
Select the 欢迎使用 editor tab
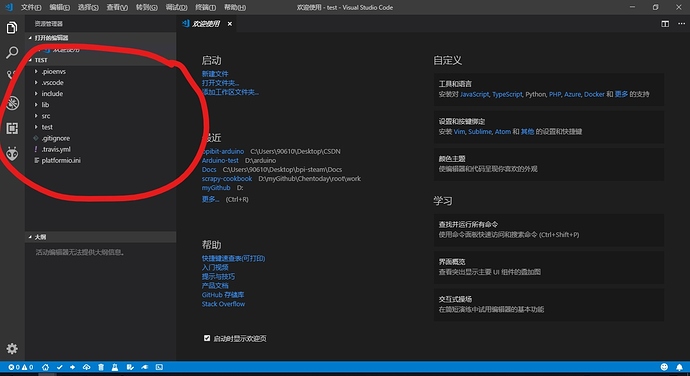point(207,24)
